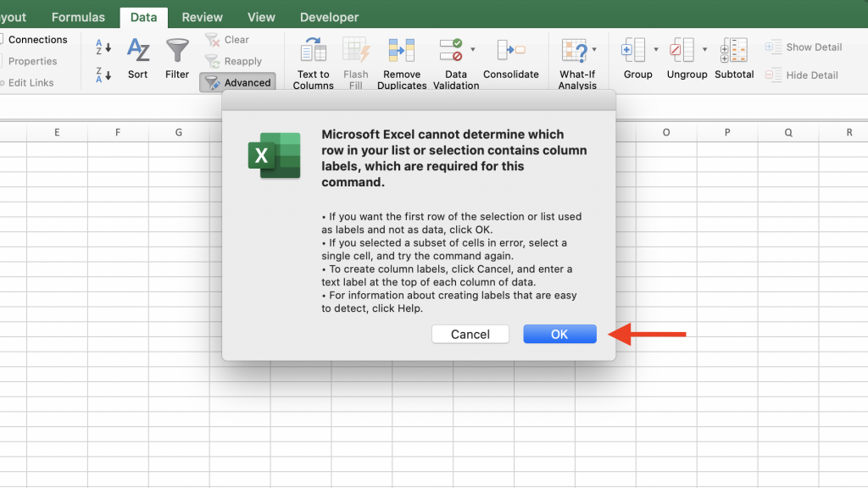Click the Flash Fill icon
868x488 pixels.
[x=356, y=50]
